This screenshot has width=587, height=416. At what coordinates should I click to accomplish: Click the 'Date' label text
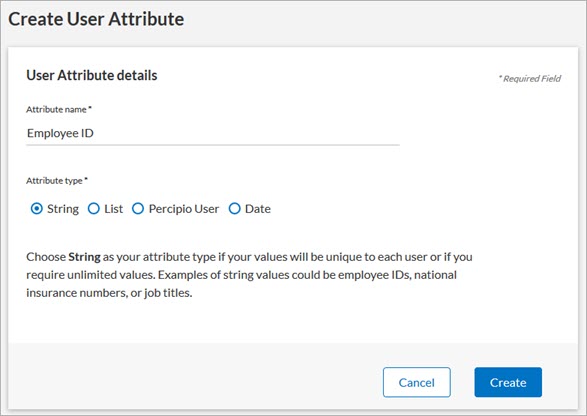pyautogui.click(x=258, y=209)
